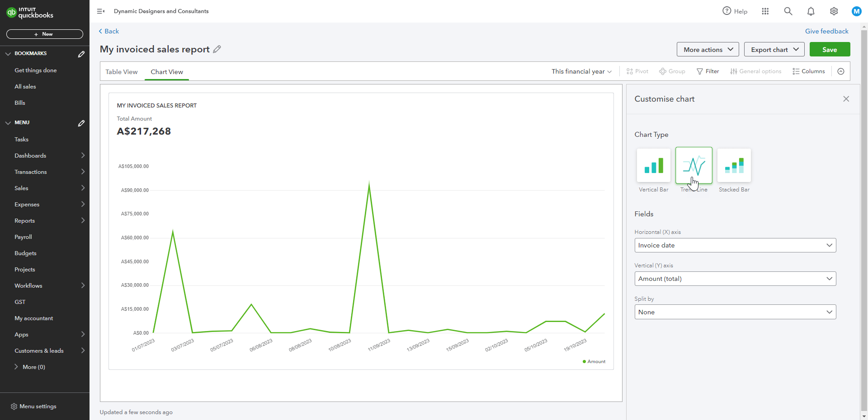Expand the Reports submenu arrow

pos(83,220)
